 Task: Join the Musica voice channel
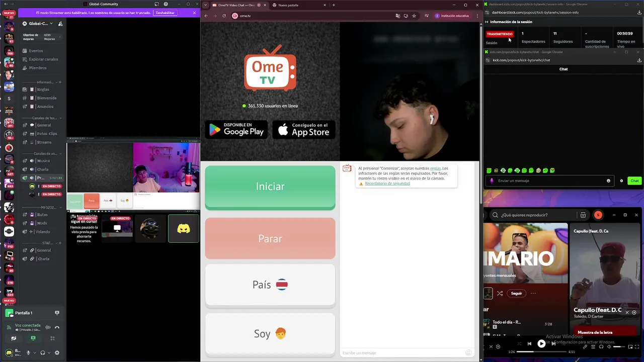point(43,161)
